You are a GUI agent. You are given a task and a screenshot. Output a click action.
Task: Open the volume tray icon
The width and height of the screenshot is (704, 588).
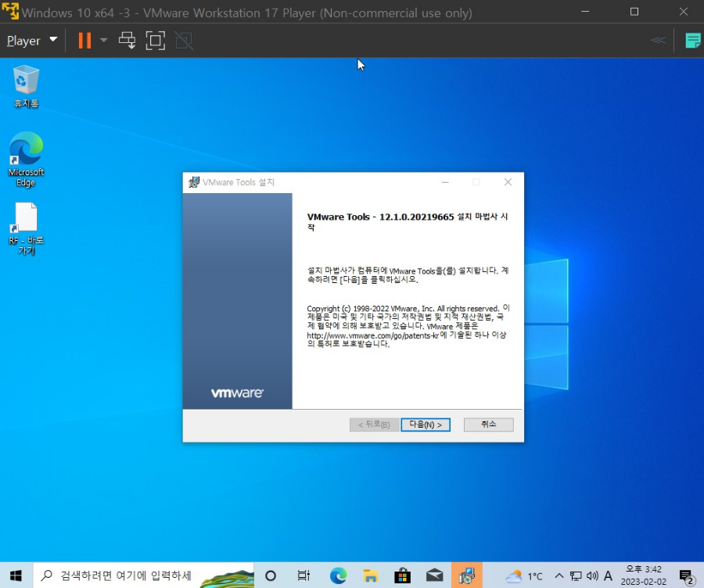click(x=592, y=575)
